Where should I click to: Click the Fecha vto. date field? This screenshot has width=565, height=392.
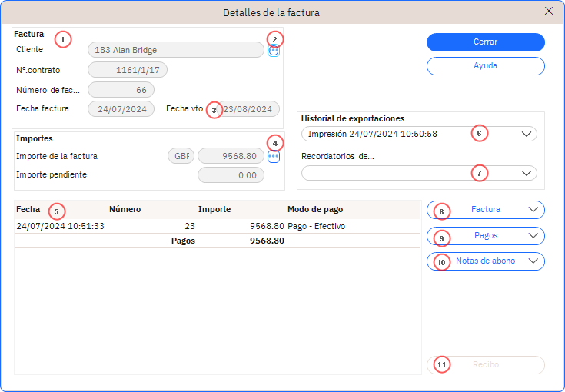[249, 109]
